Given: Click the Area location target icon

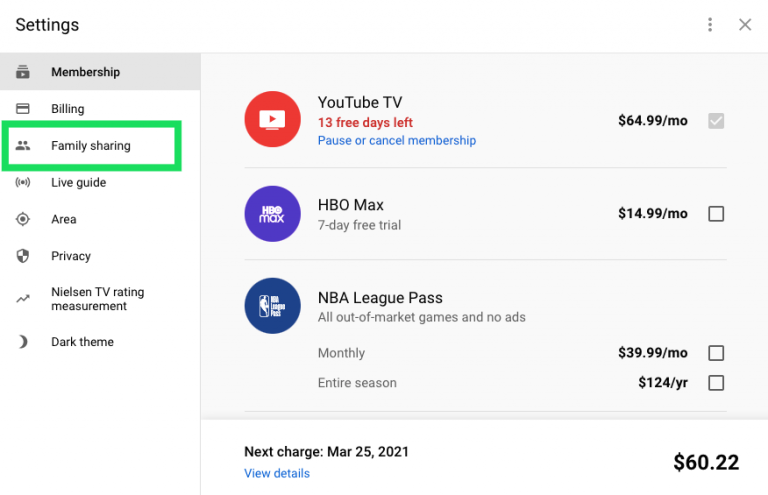Looking at the screenshot, I should [x=23, y=219].
